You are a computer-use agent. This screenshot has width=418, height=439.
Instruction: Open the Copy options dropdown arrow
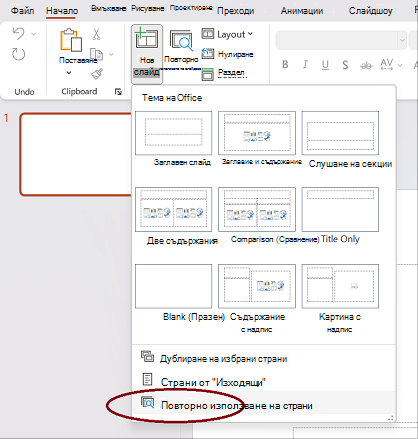[111, 54]
